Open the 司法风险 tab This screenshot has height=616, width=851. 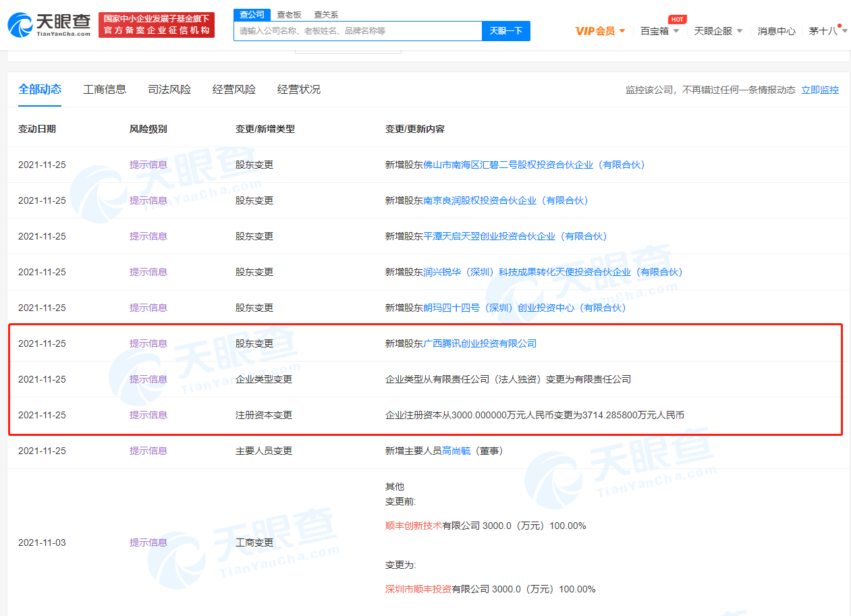pyautogui.click(x=169, y=90)
